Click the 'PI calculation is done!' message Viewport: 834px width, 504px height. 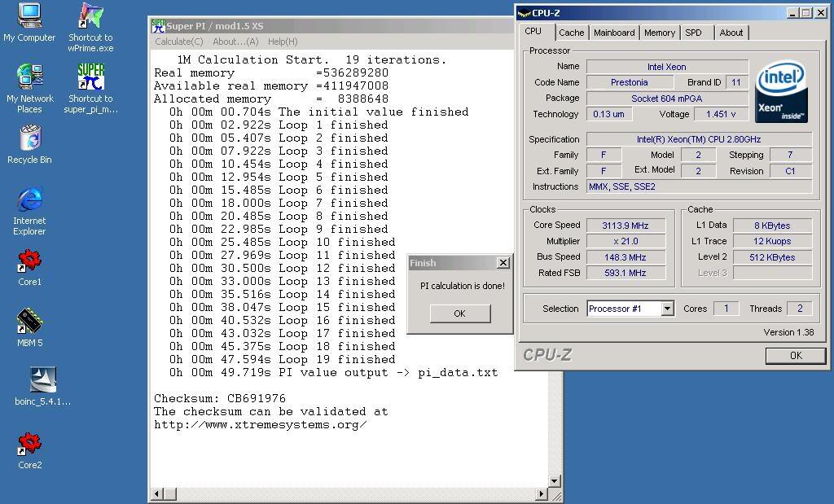[463, 286]
